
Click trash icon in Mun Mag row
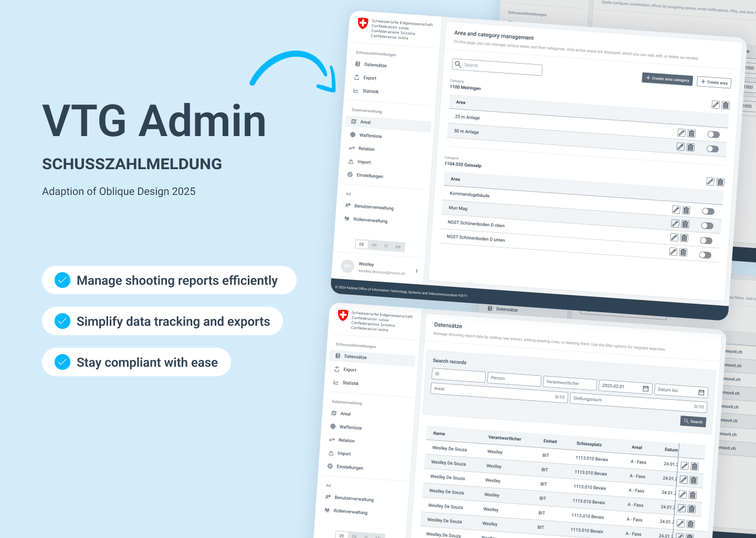686,224
